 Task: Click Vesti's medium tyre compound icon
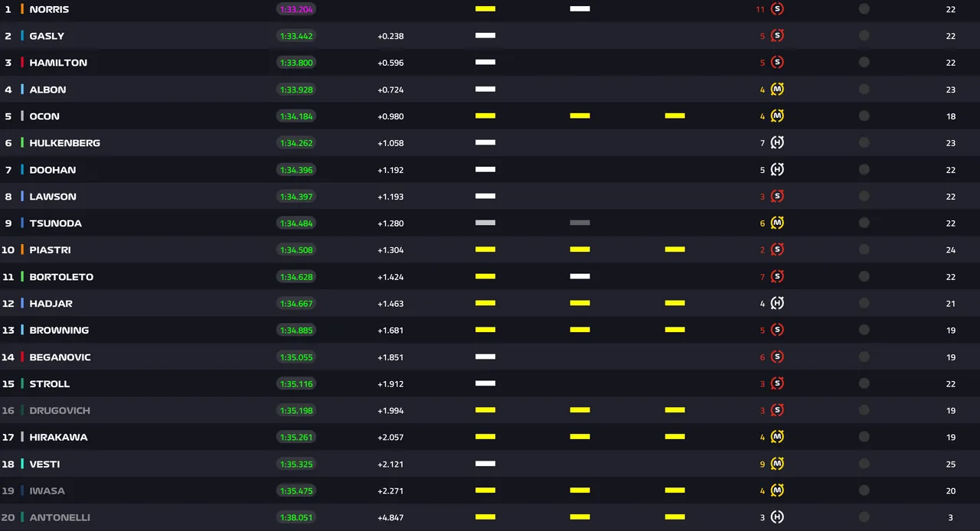777,464
